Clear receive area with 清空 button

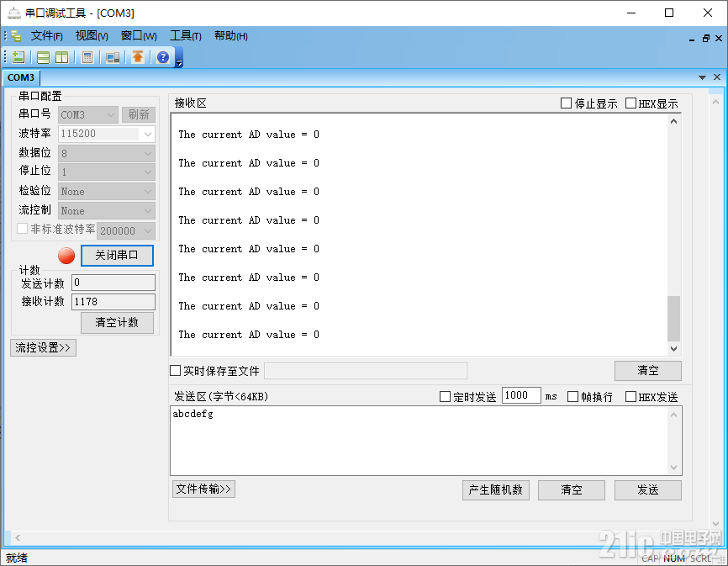pyautogui.click(x=647, y=371)
